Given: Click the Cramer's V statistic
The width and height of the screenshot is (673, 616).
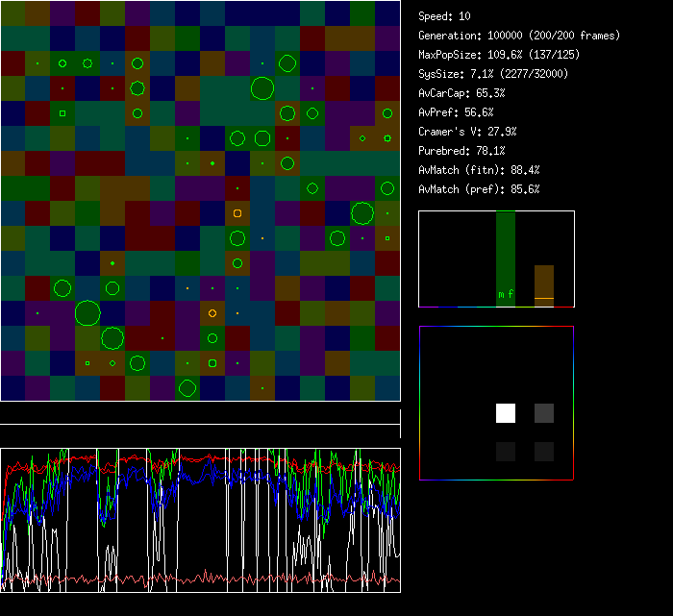Looking at the screenshot, I should (467, 132).
